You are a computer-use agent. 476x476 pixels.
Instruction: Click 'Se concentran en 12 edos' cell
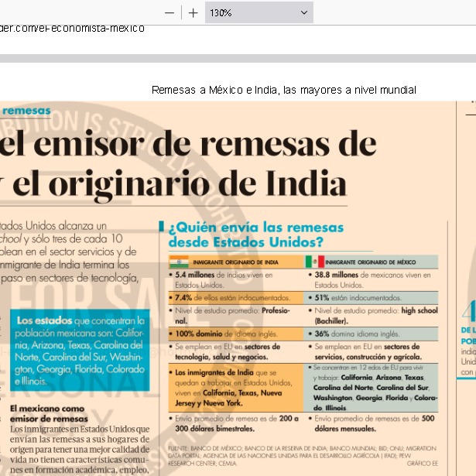point(371,388)
